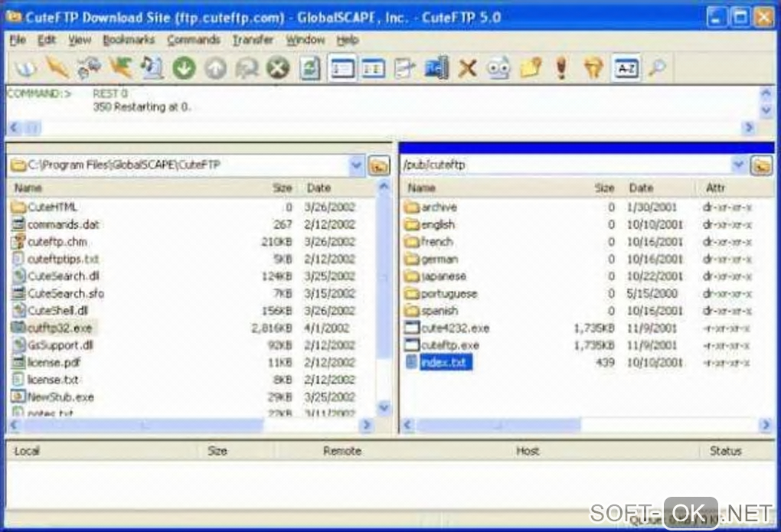Select commands.dat in local list
Screen dimensions: 781x532
pos(56,224)
